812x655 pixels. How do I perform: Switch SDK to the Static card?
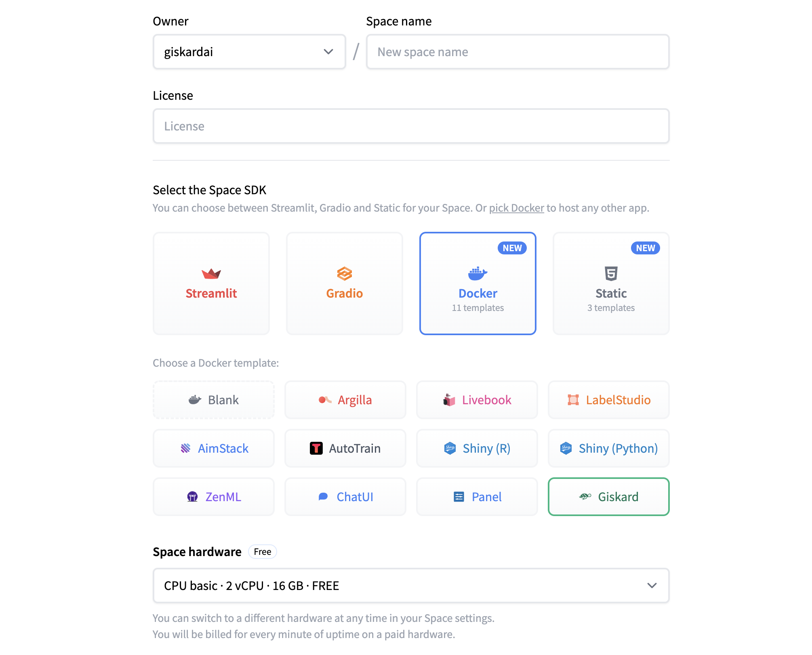pos(611,283)
